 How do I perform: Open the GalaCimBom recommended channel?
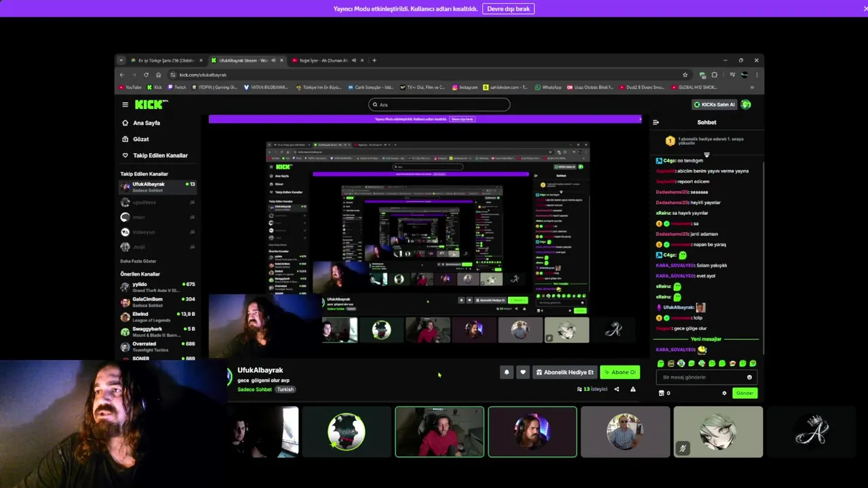(158, 302)
